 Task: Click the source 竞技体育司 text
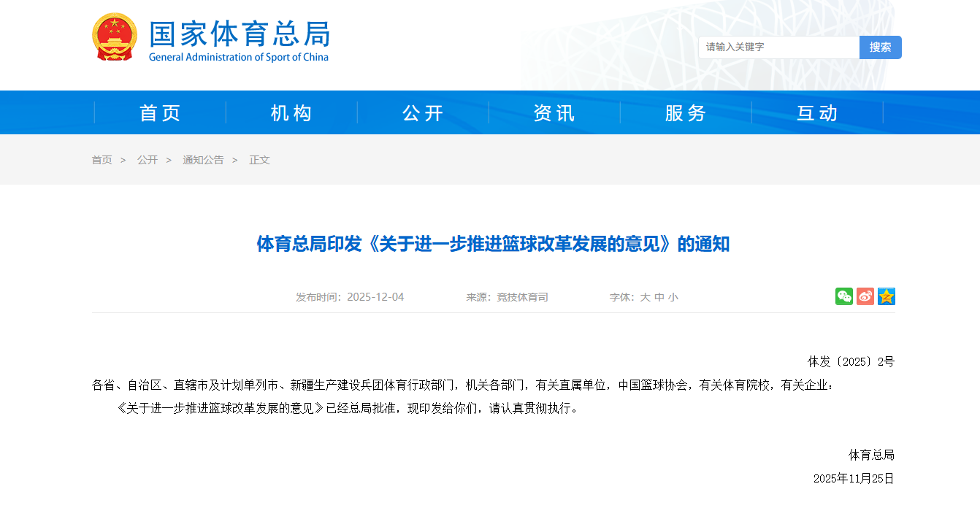coord(523,297)
